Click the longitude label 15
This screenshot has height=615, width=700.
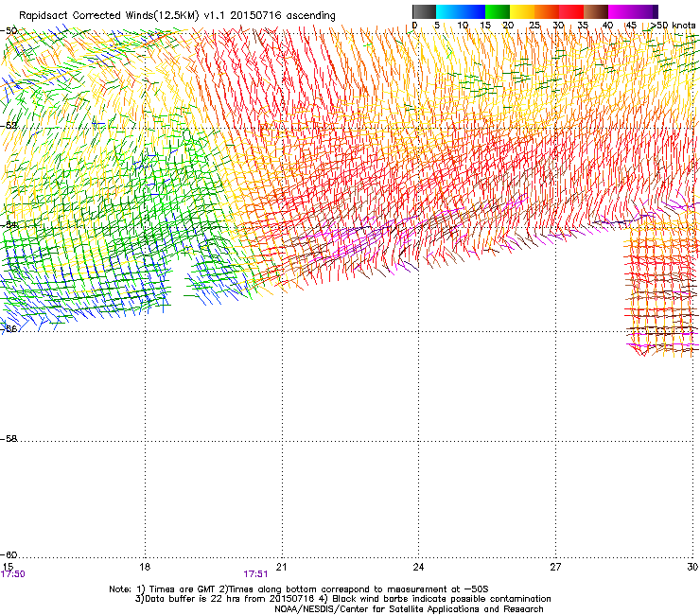[x=8, y=567]
